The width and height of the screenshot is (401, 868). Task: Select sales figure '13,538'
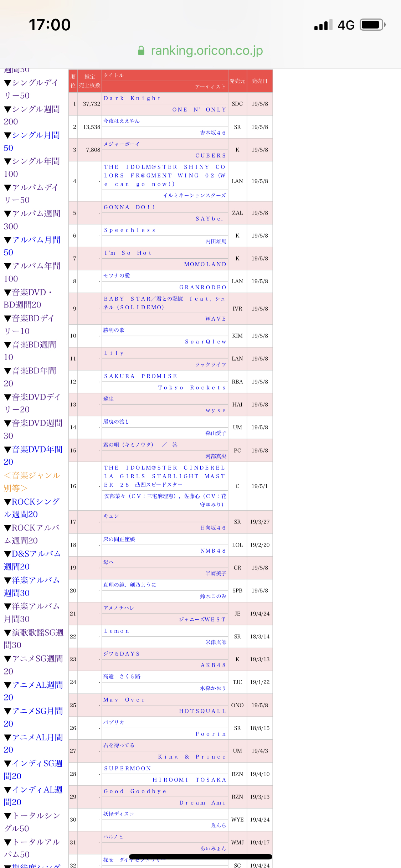point(92,127)
